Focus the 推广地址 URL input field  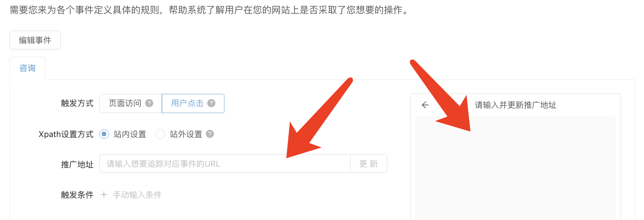coord(225,164)
